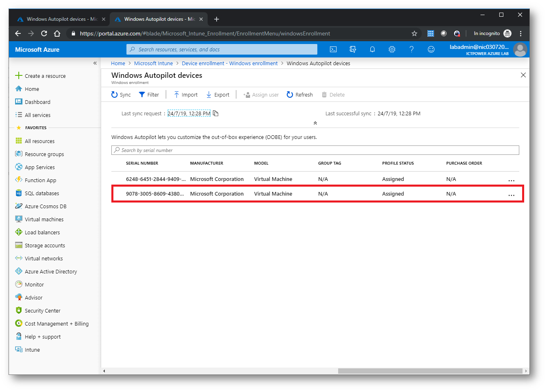This screenshot has height=392, width=547.
Task: Bookmark this page with star icon
Action: click(x=414, y=33)
